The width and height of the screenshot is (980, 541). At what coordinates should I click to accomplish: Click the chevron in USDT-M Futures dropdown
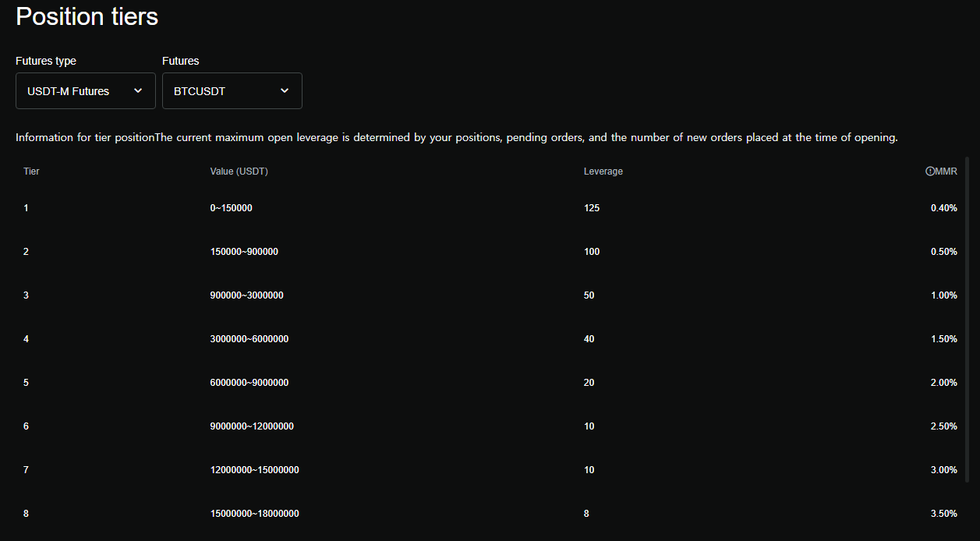tap(138, 91)
